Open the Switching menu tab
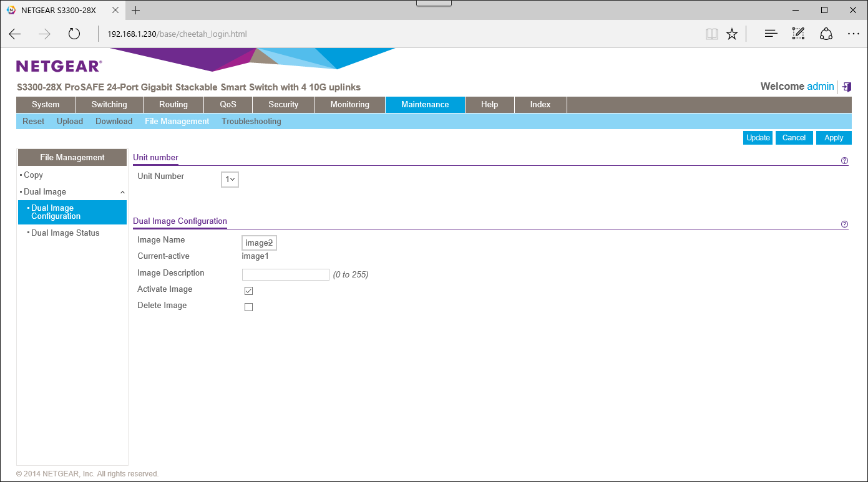This screenshot has height=482, width=868. click(109, 105)
